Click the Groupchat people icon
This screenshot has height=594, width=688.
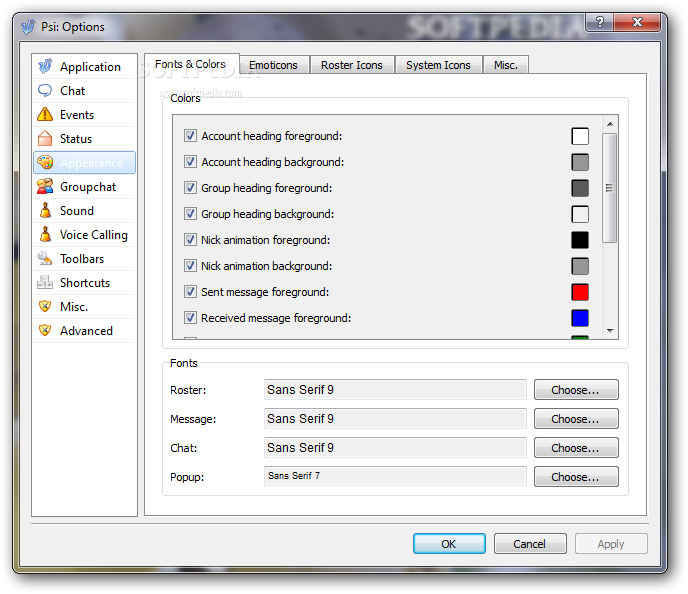(x=45, y=186)
